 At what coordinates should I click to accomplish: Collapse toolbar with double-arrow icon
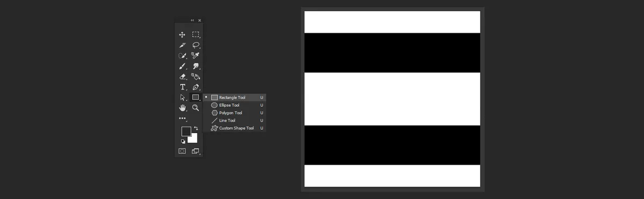pyautogui.click(x=193, y=20)
